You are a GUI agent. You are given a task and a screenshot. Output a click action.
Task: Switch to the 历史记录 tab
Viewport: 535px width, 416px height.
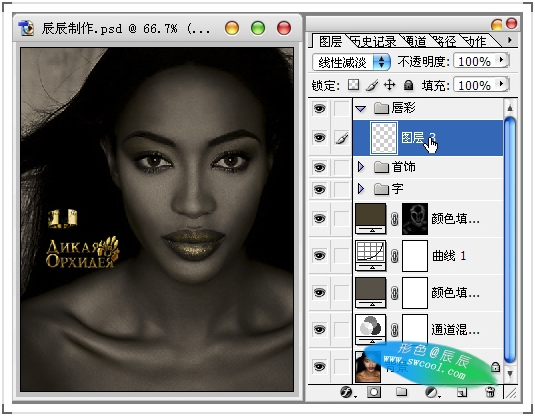[x=373, y=42]
